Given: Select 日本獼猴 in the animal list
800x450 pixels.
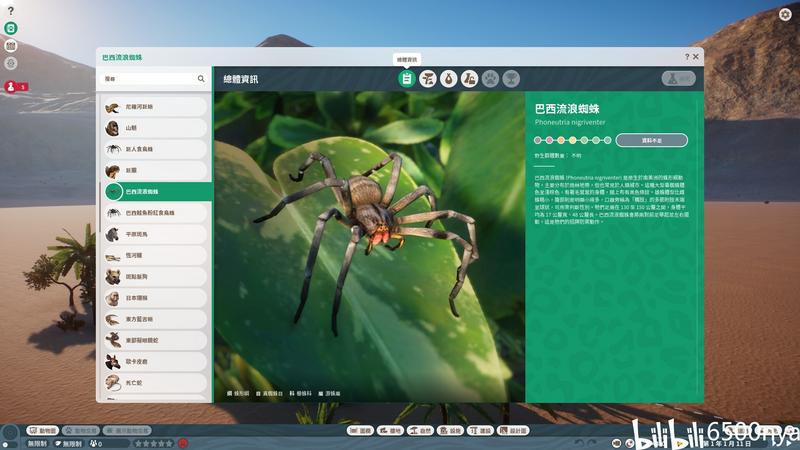Looking at the screenshot, I should [155, 298].
